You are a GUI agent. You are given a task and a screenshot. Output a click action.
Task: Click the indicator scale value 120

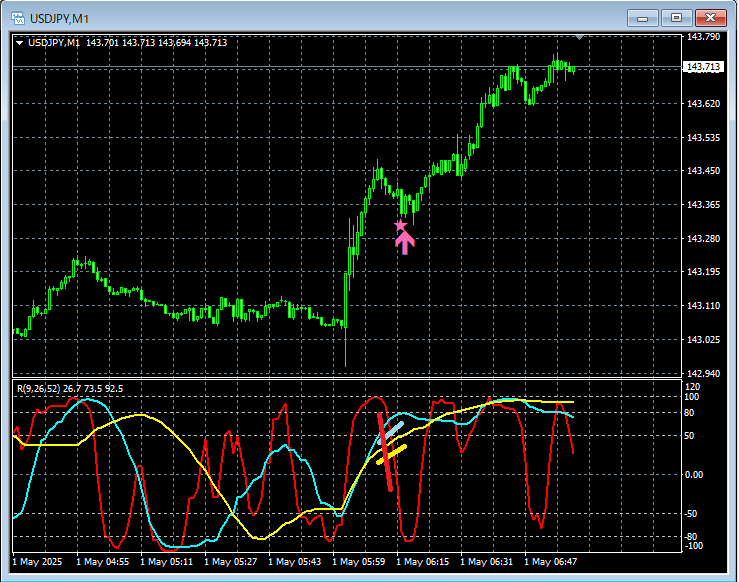pyautogui.click(x=692, y=387)
